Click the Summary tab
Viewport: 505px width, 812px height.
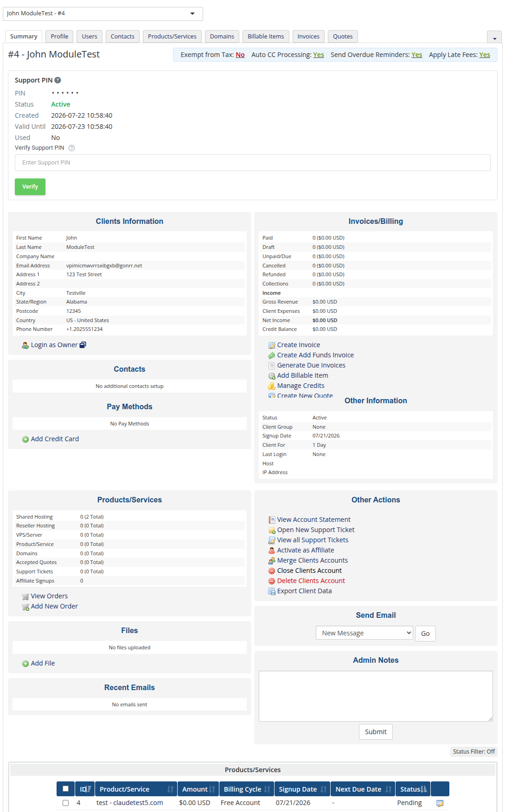pyautogui.click(x=24, y=37)
